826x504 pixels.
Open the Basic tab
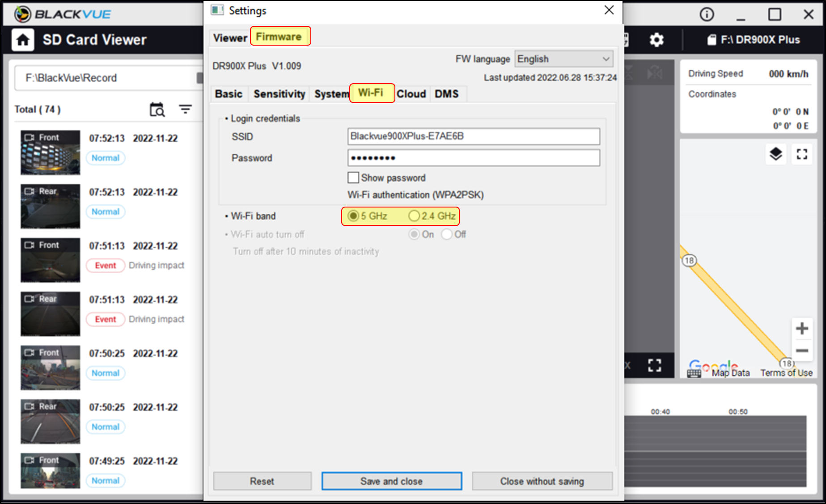[229, 94]
